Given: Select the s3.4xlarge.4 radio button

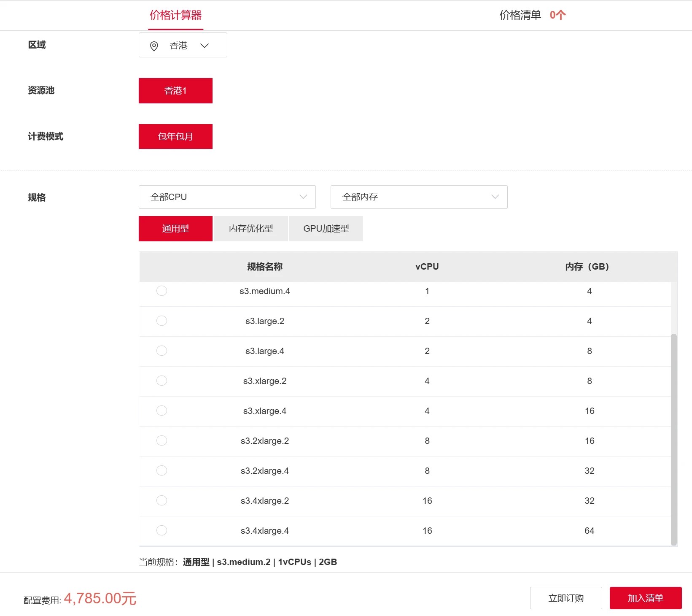Looking at the screenshot, I should coord(162,530).
